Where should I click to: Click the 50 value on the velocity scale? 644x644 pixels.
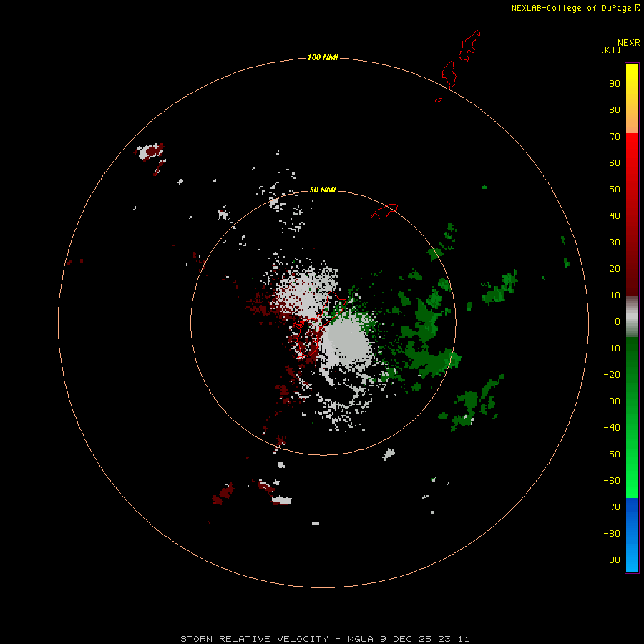615,190
